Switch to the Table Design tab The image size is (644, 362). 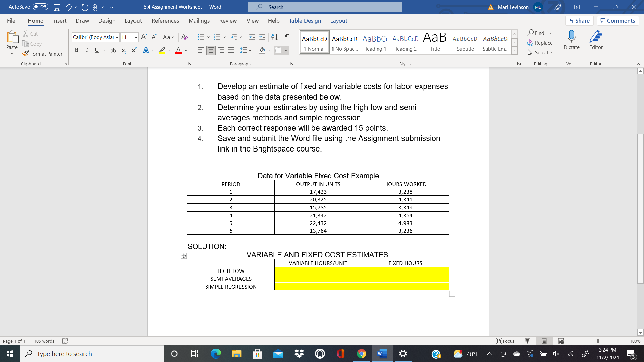tap(305, 21)
